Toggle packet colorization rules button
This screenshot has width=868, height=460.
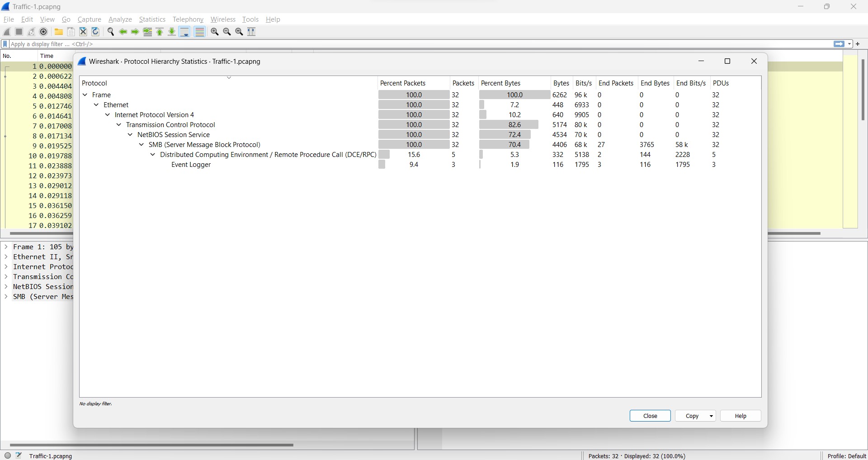pos(200,32)
